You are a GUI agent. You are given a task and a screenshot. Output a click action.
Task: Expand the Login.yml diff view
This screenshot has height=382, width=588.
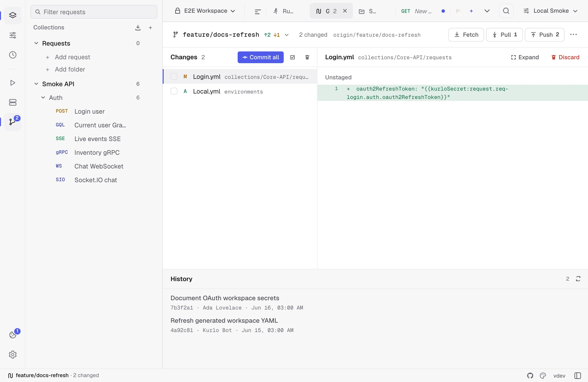525,57
